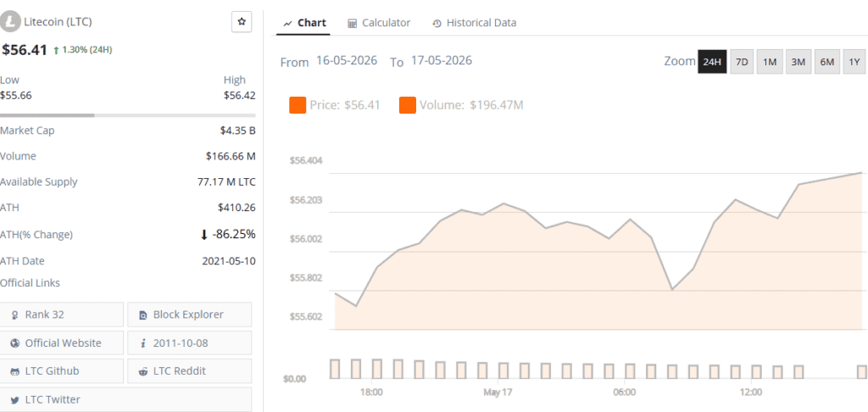868x412 pixels.
Task: Click the last volume bar on chart
Action: pyautogui.click(x=861, y=371)
